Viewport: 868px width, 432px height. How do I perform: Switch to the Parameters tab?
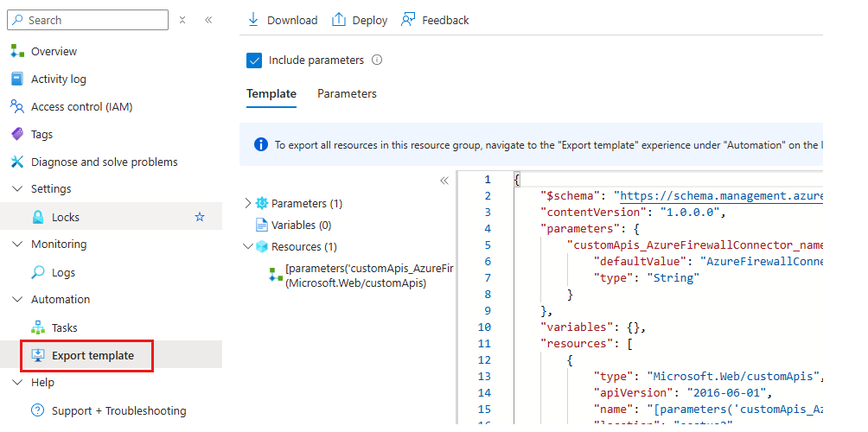(347, 94)
